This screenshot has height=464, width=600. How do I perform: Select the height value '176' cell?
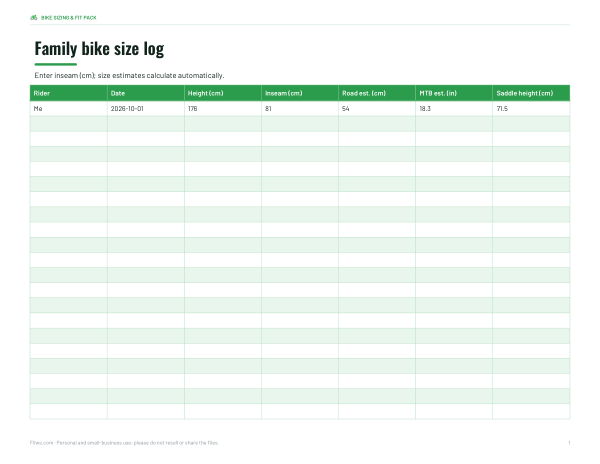223,109
